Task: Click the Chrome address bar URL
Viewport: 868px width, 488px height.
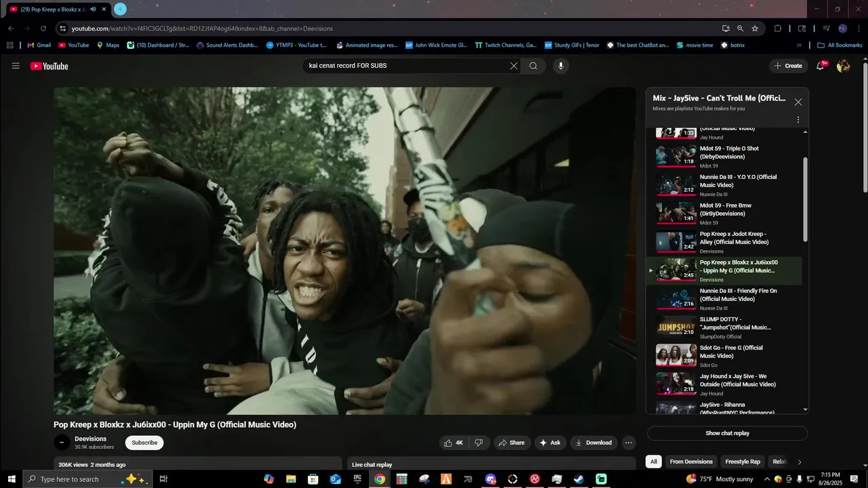Action: pos(202,28)
